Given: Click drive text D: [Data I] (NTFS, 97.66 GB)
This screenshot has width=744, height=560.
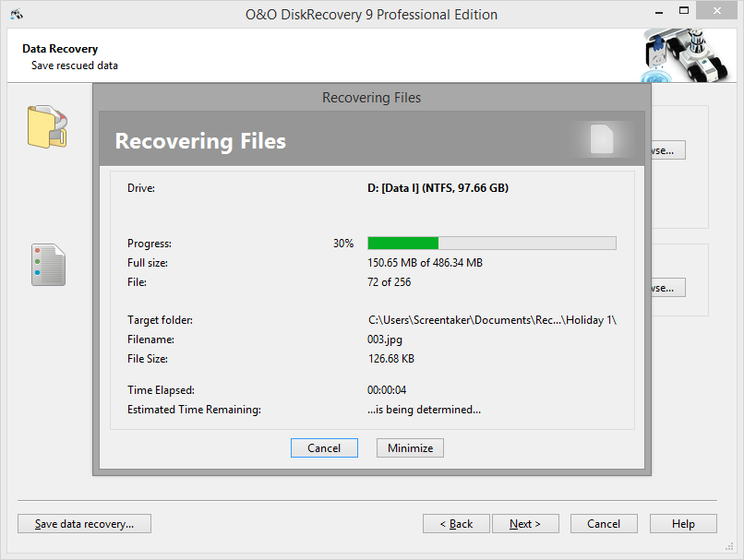Looking at the screenshot, I should pos(438,188).
